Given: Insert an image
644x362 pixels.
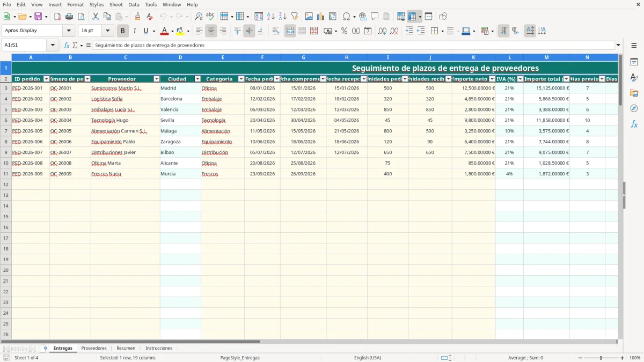Looking at the screenshot, I should [x=309, y=17].
